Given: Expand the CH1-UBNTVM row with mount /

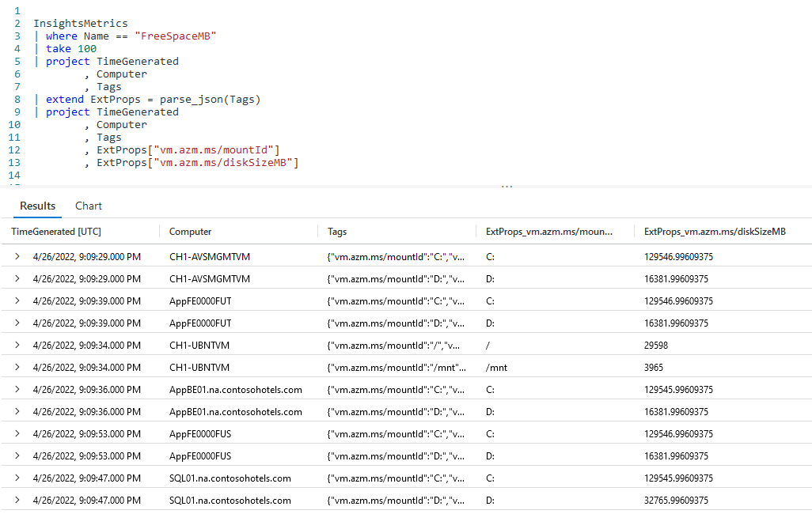Looking at the screenshot, I should (x=17, y=345).
